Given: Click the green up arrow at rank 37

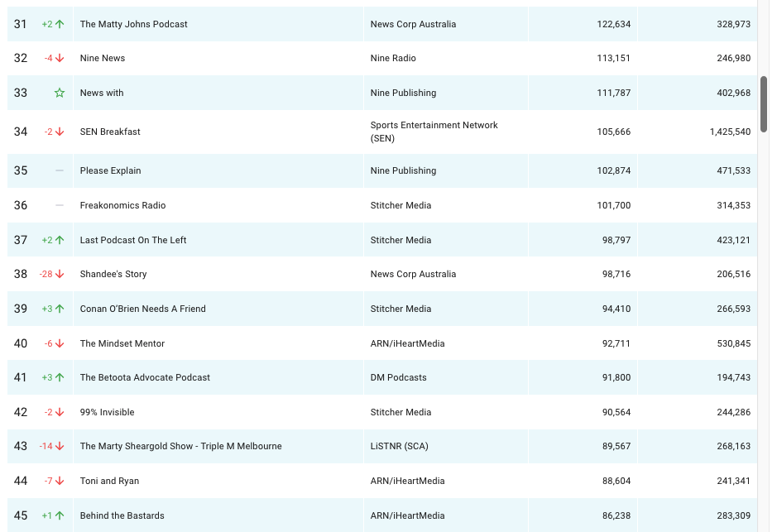Looking at the screenshot, I should click(60, 240).
